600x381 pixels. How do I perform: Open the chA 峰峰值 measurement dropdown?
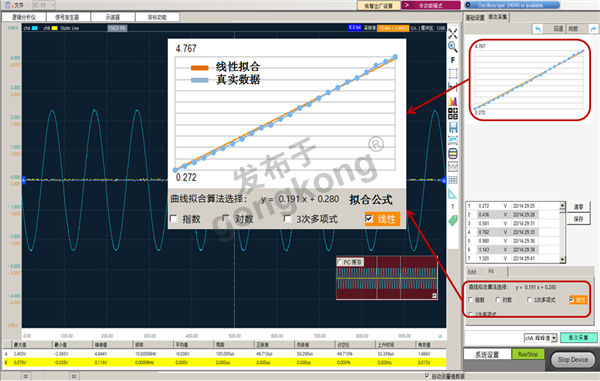pos(541,338)
